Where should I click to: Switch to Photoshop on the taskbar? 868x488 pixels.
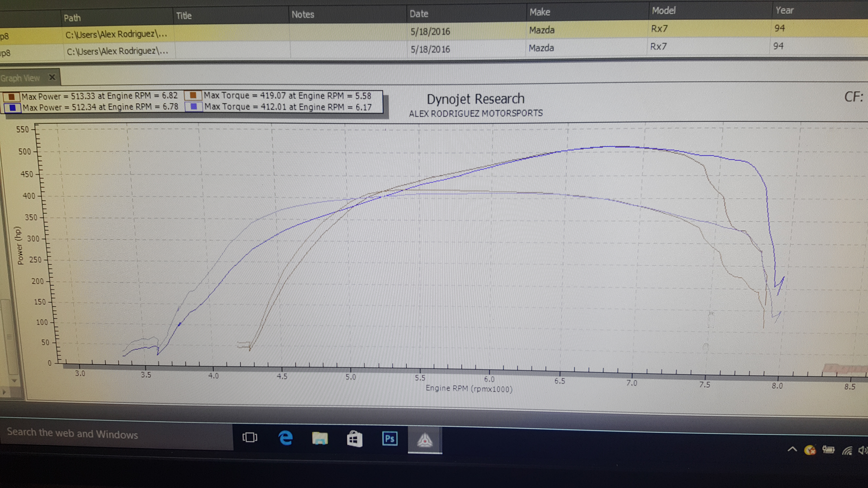click(390, 439)
